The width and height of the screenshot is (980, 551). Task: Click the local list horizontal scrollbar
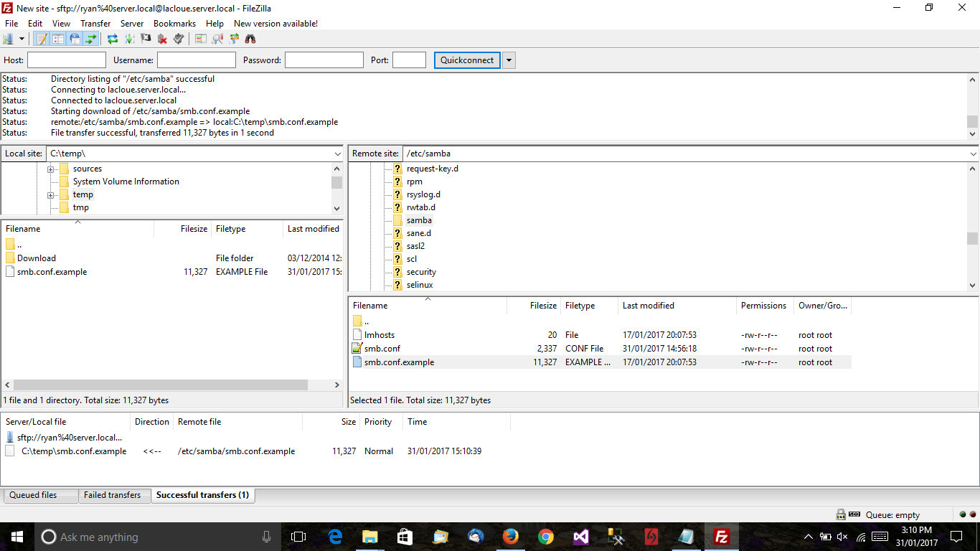click(x=161, y=385)
